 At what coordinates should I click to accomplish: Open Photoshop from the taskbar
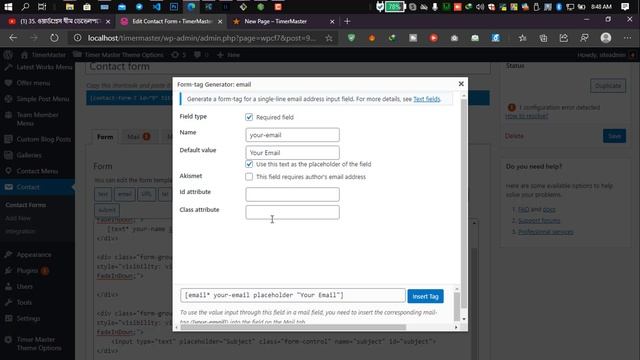pyautogui.click(x=174, y=7)
